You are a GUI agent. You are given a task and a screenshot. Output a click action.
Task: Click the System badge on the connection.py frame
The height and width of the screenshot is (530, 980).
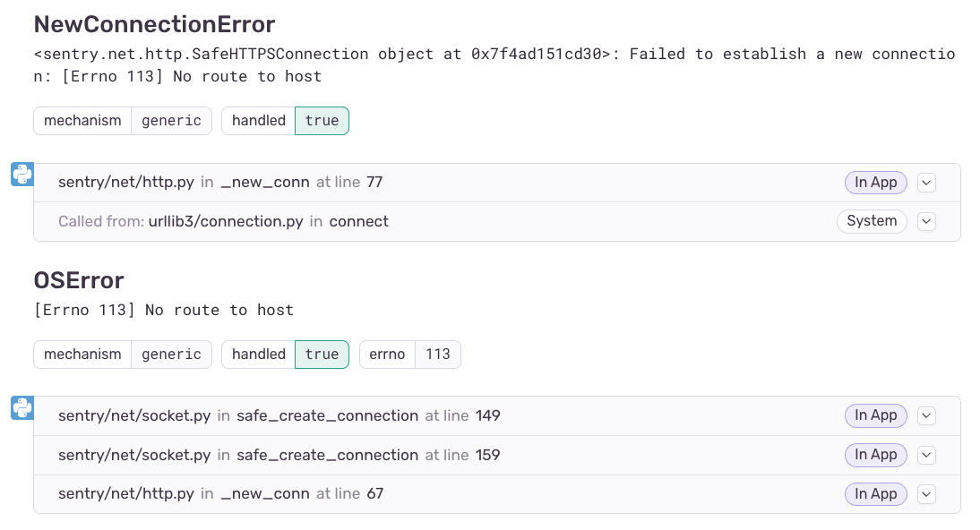872,221
